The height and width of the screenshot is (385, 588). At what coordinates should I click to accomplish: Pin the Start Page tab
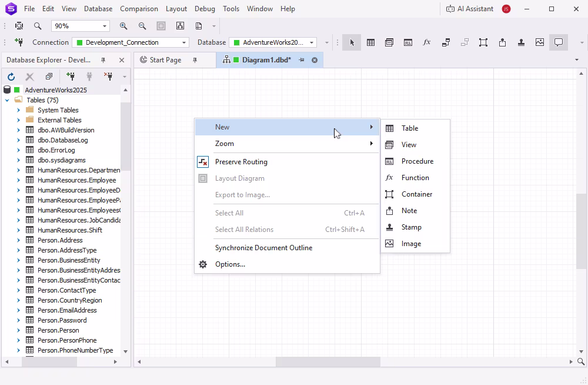[195, 59]
